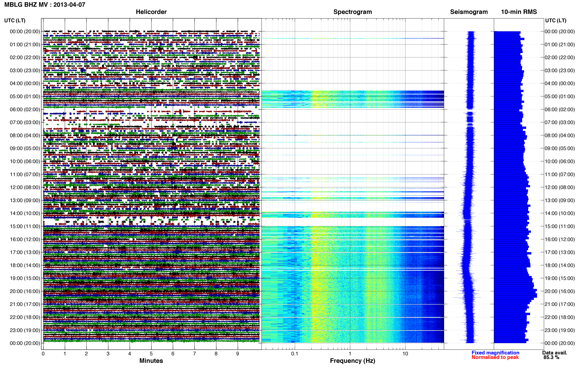Click right-axis time label '20:00 (16:00)'
The height and width of the screenshot is (368, 588).
tap(560, 291)
